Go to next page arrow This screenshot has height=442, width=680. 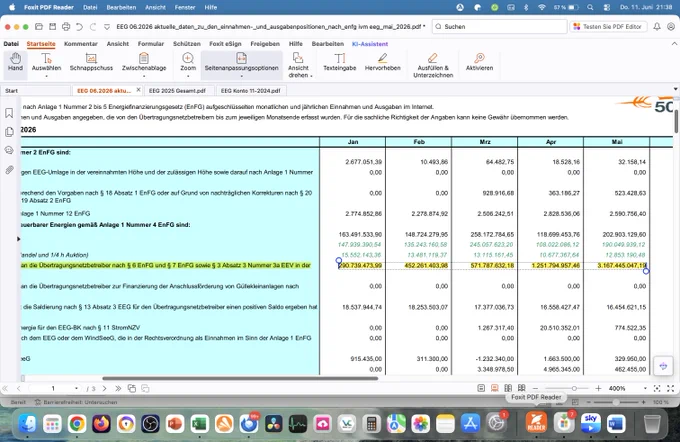[x=104, y=389]
